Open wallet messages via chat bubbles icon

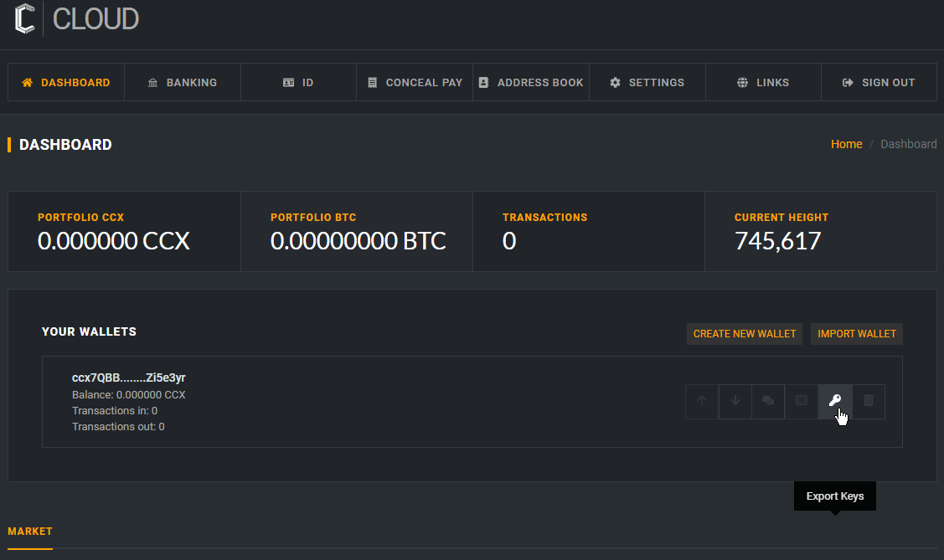(x=768, y=401)
